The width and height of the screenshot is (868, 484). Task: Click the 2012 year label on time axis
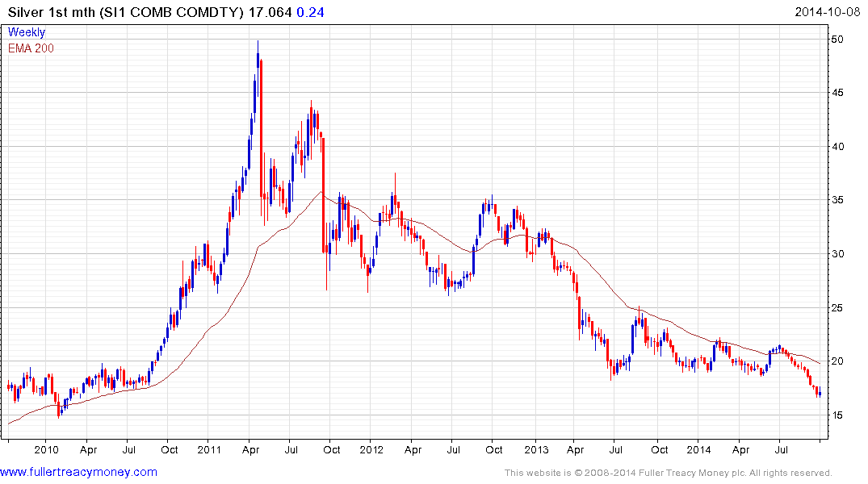[x=371, y=449]
